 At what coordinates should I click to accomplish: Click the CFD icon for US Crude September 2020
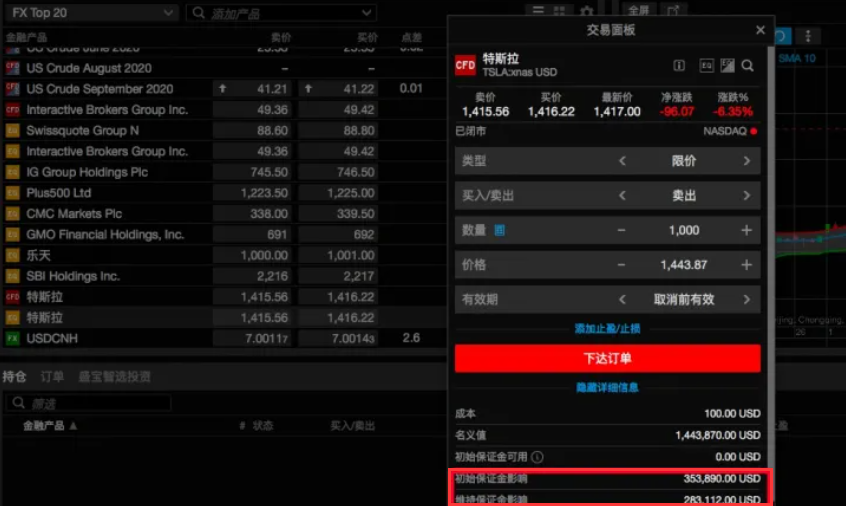click(x=12, y=89)
